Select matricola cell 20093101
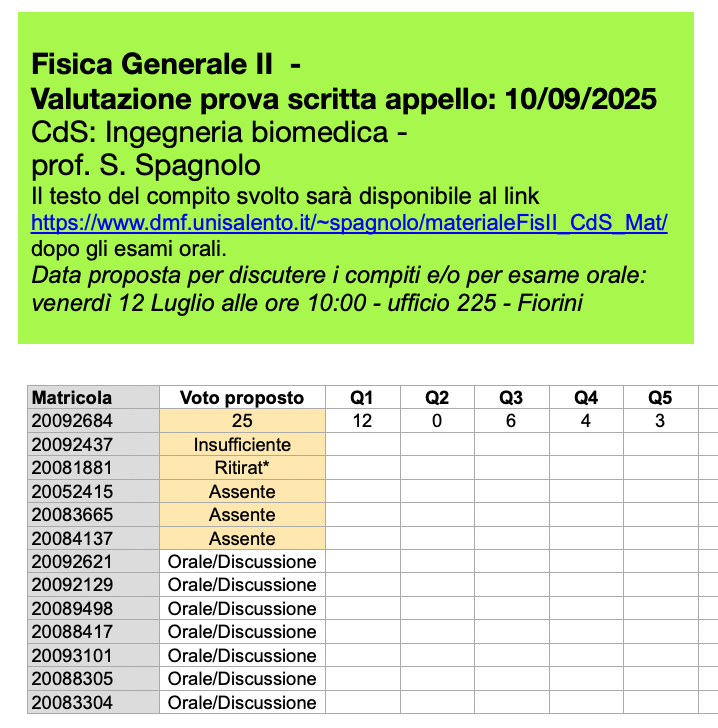The width and height of the screenshot is (718, 728). pyautogui.click(x=72, y=656)
